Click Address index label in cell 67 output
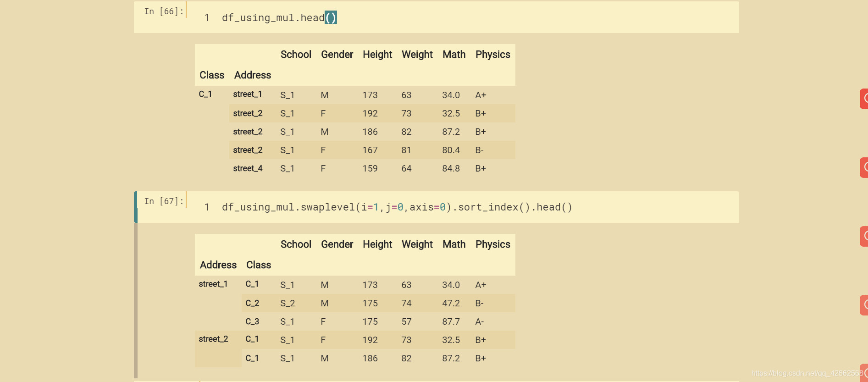This screenshot has height=382, width=868. (x=218, y=265)
